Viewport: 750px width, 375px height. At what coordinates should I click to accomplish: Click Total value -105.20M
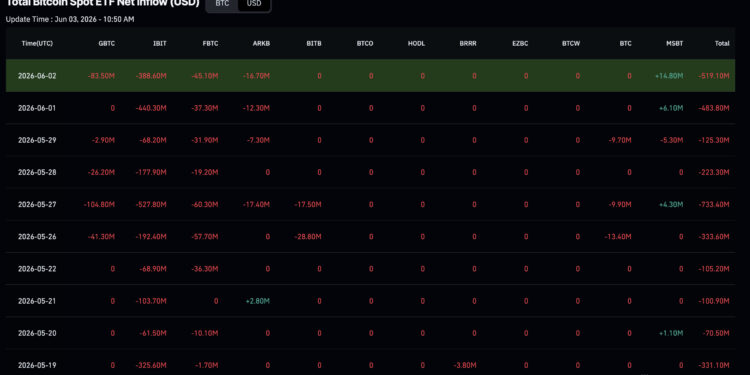click(x=714, y=269)
